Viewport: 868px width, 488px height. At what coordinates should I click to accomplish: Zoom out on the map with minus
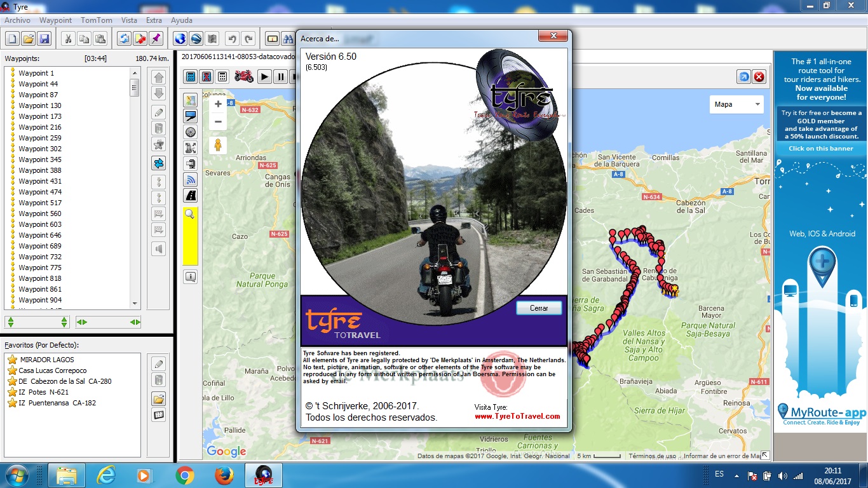pos(218,121)
